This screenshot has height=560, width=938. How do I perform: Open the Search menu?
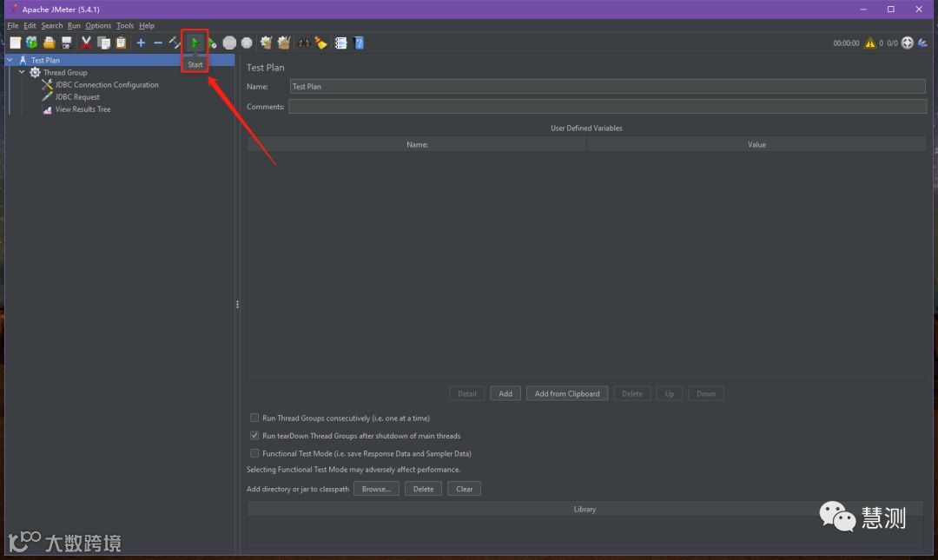[52, 26]
